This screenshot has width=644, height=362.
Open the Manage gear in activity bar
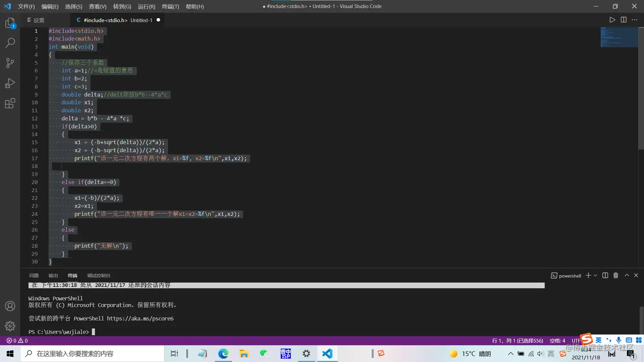(10, 326)
